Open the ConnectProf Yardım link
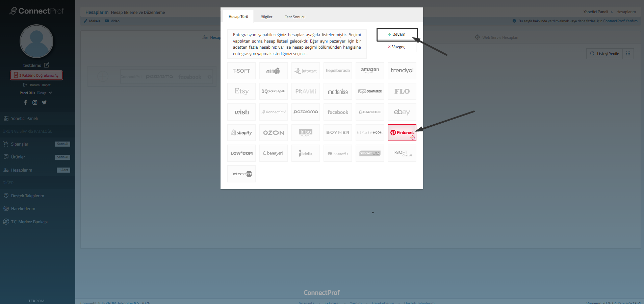 620,21
